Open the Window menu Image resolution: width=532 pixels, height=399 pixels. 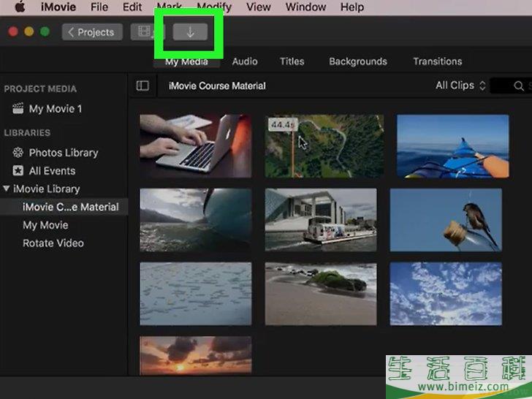click(x=305, y=7)
